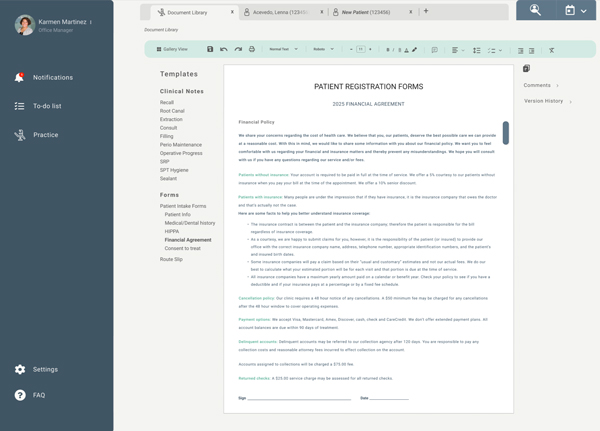Click Karmen Martinez profile avatar
600x431 pixels.
[25, 25]
